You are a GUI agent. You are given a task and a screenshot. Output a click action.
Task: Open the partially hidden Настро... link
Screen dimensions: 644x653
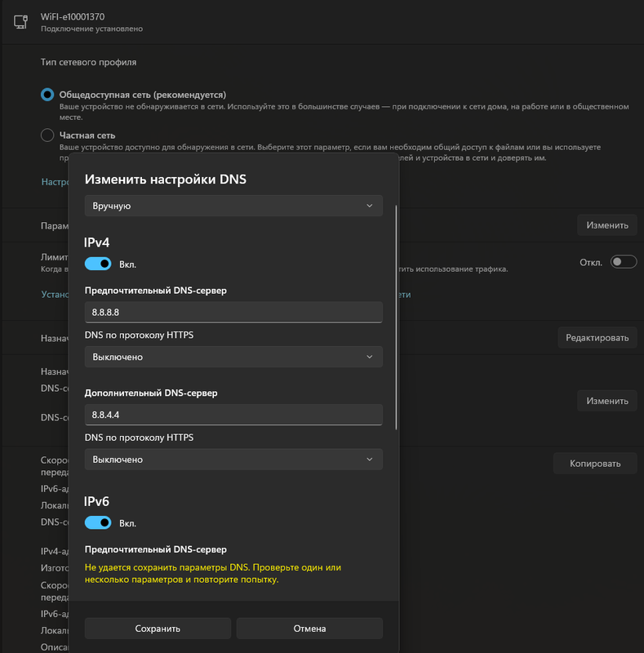tap(54, 182)
